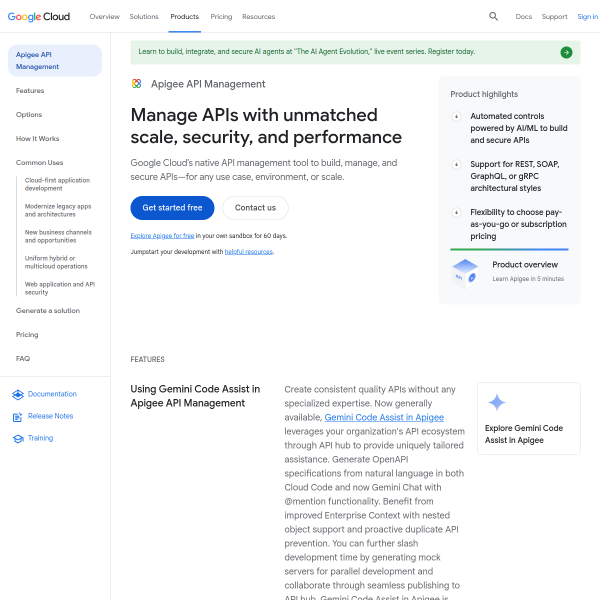
Task: Open the Support link
Action: [554, 16]
